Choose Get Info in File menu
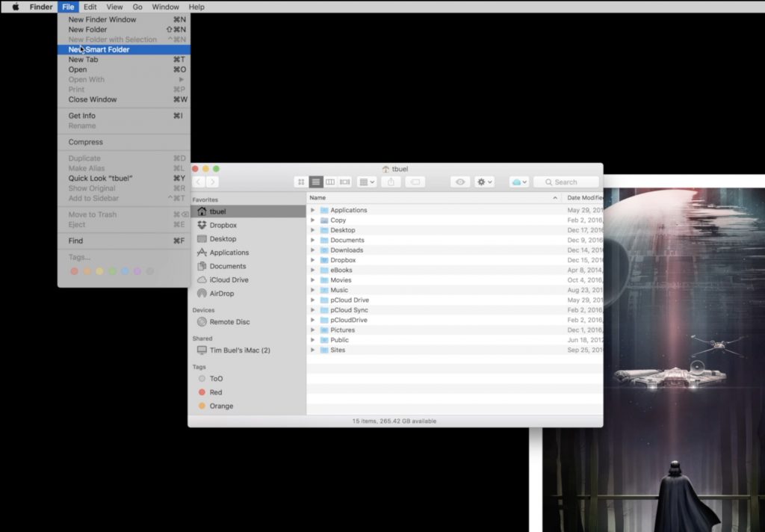The width and height of the screenshot is (765, 532). [x=124, y=116]
